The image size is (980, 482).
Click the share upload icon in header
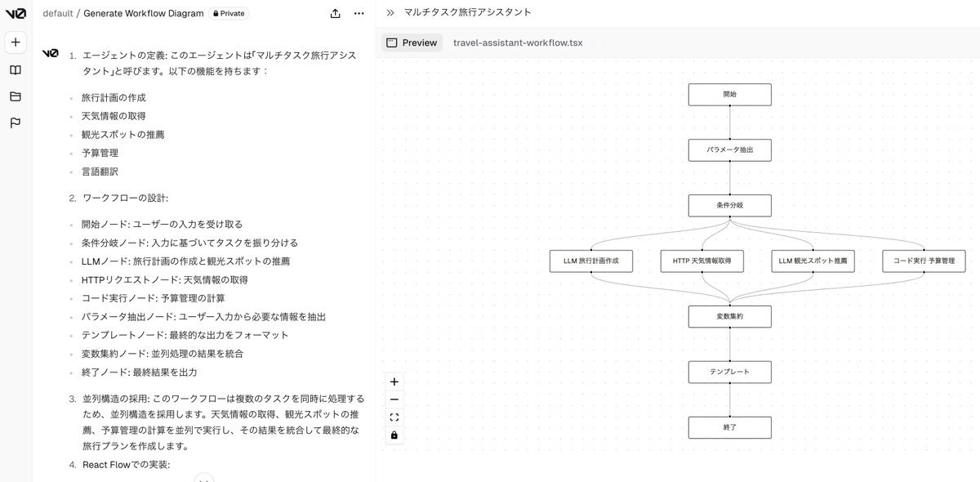pyautogui.click(x=335, y=13)
